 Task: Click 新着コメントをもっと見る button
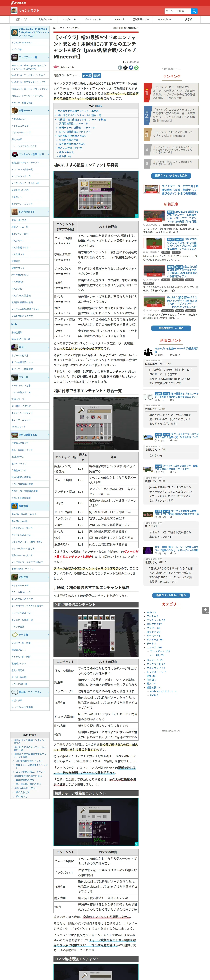pos(171,595)
